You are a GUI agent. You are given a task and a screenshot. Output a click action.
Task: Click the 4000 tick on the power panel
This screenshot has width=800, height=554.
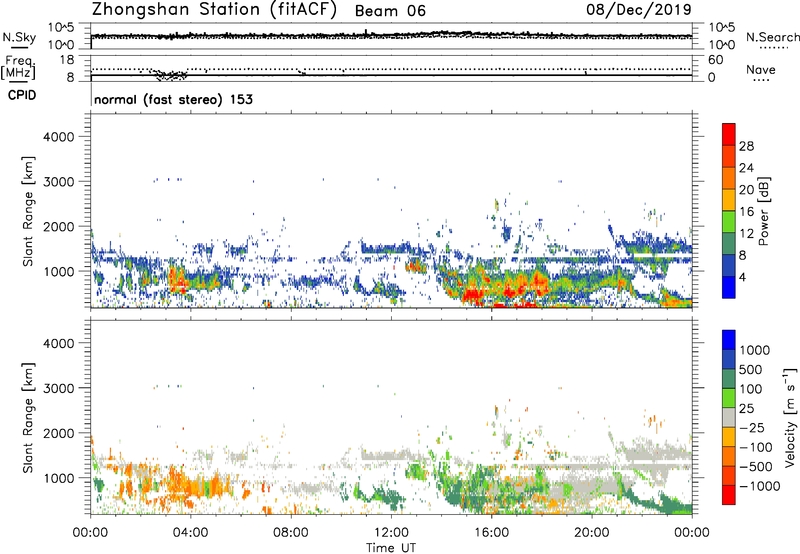(x=59, y=137)
